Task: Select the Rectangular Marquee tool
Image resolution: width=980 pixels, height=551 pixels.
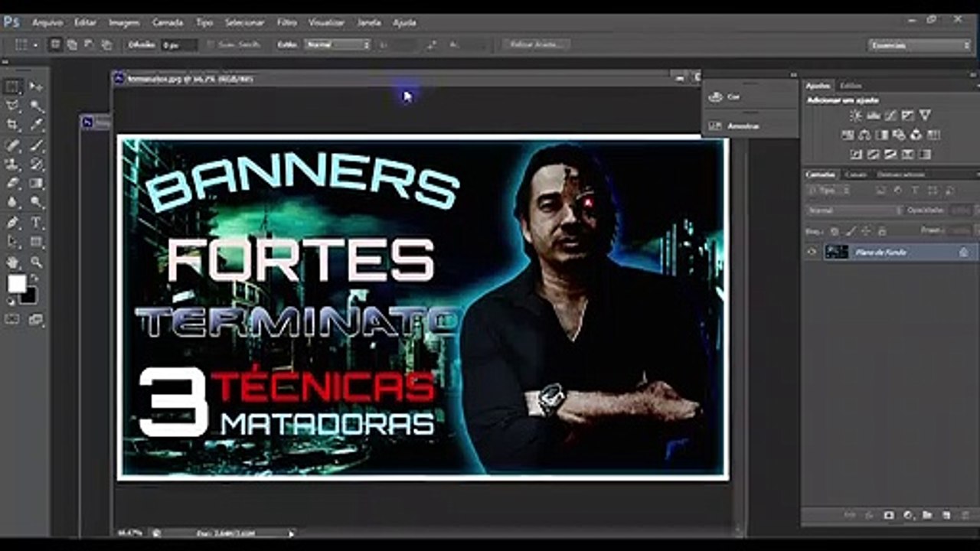Action: pos(13,86)
